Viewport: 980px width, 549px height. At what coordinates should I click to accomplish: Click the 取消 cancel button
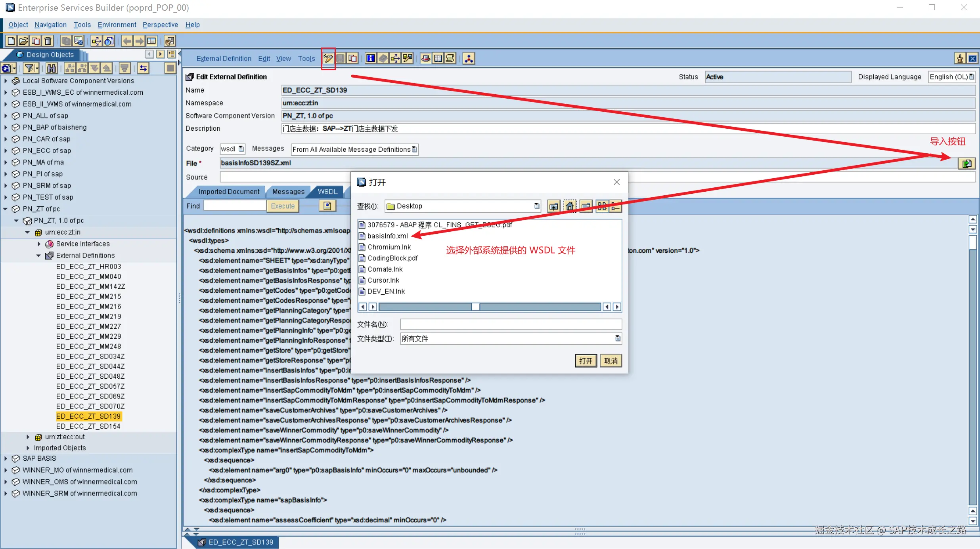click(x=611, y=361)
